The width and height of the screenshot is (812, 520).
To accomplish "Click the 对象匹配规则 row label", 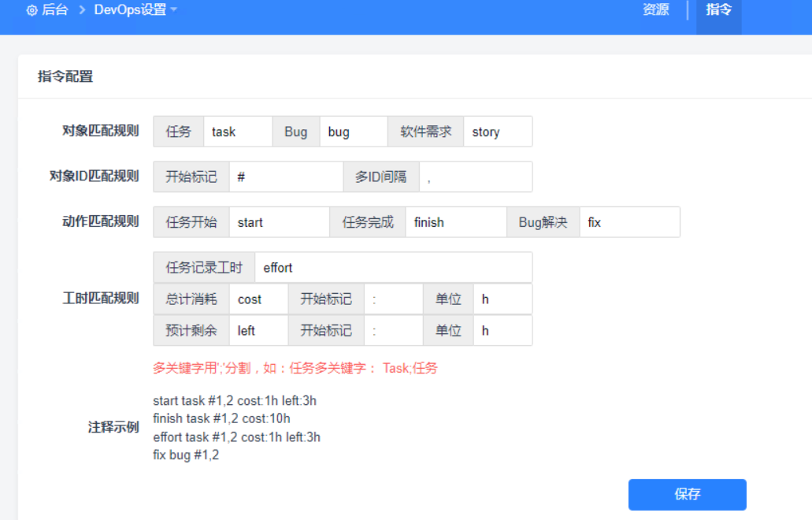I will (101, 131).
